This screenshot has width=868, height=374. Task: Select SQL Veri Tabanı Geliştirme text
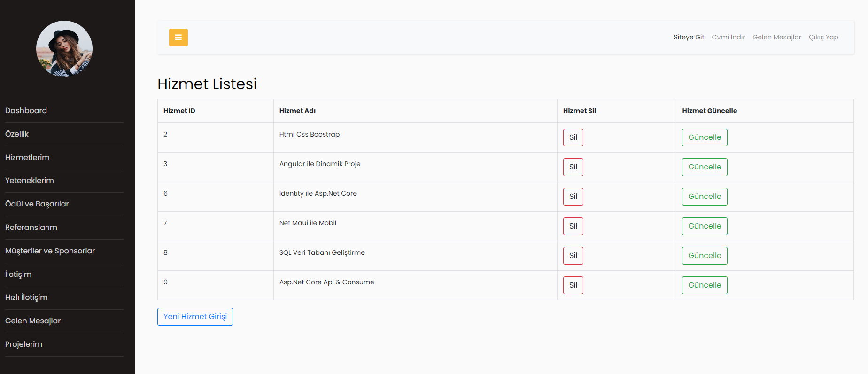(x=322, y=252)
